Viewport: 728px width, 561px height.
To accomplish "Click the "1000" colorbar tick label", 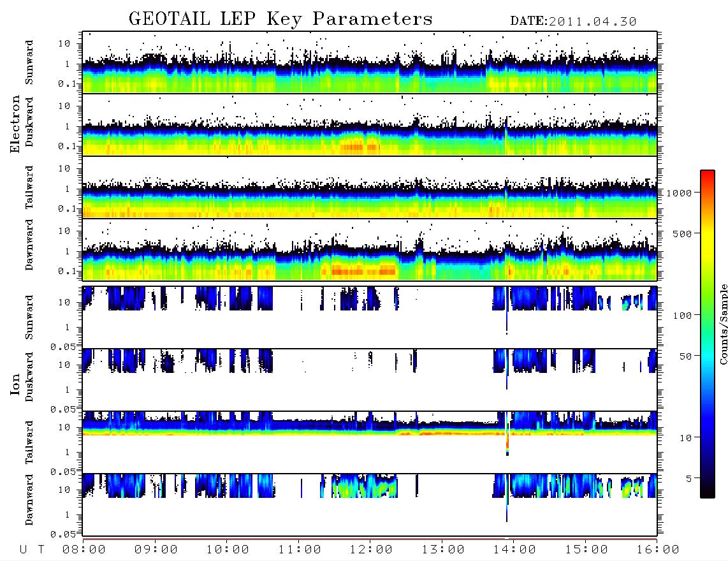I will [x=680, y=193].
